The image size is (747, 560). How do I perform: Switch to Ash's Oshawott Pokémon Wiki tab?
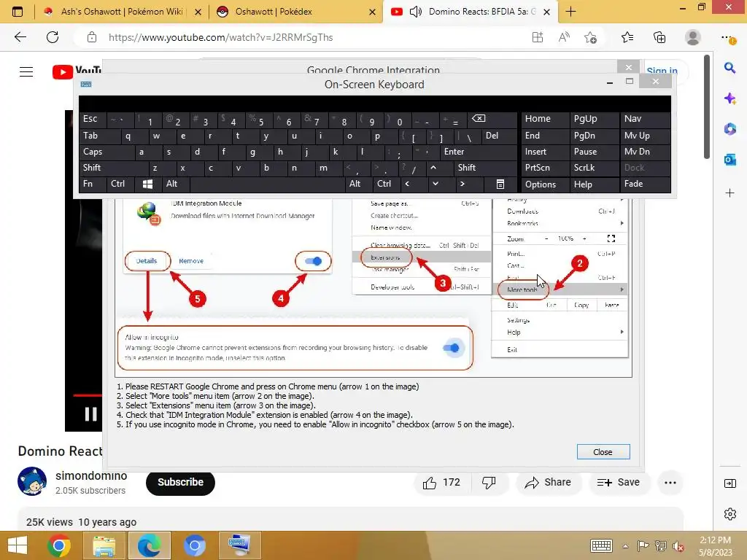click(x=122, y=12)
